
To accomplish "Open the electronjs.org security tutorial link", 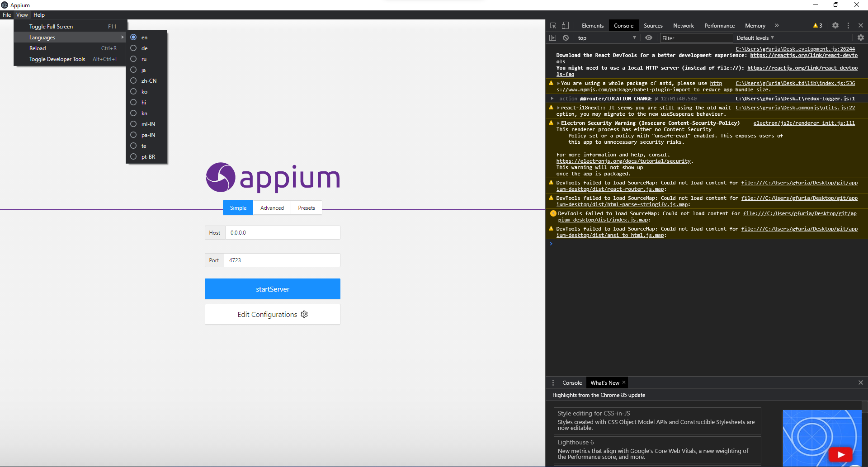I will coord(623,161).
